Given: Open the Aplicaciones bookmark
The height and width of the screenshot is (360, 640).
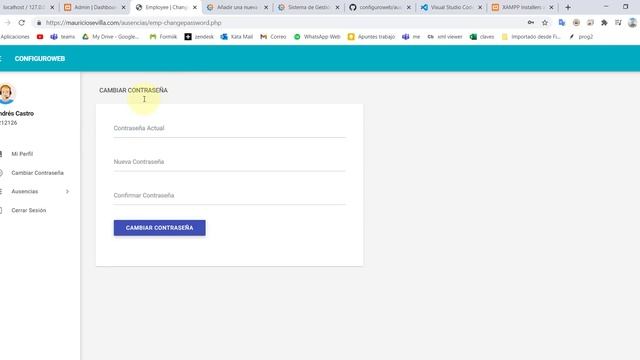Looking at the screenshot, I should click(15, 37).
